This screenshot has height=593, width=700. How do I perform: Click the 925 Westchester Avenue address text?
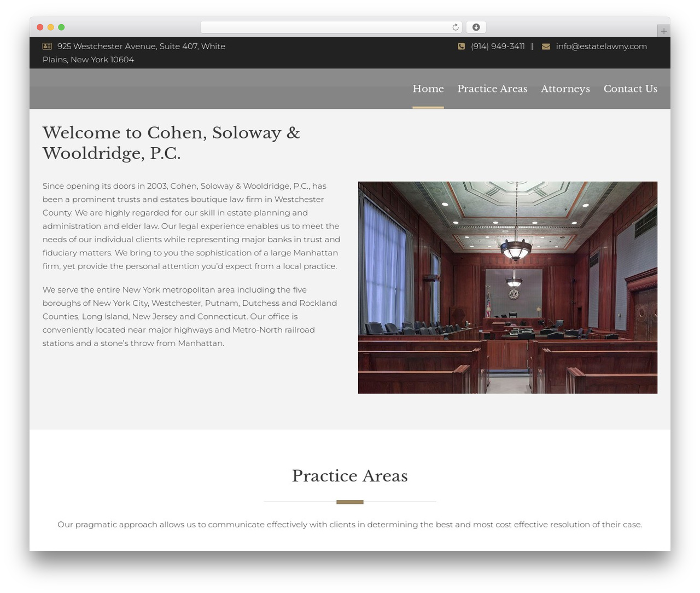pyautogui.click(x=134, y=53)
